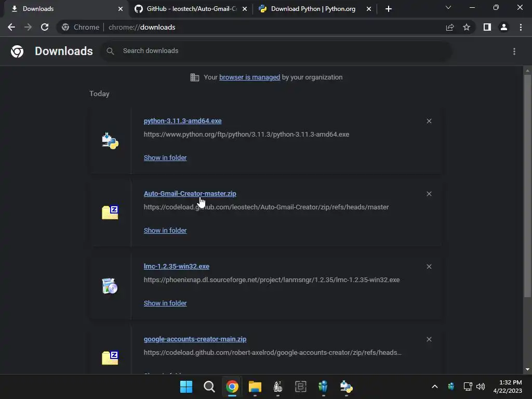Click the codeload leostech URL text

coord(267,207)
